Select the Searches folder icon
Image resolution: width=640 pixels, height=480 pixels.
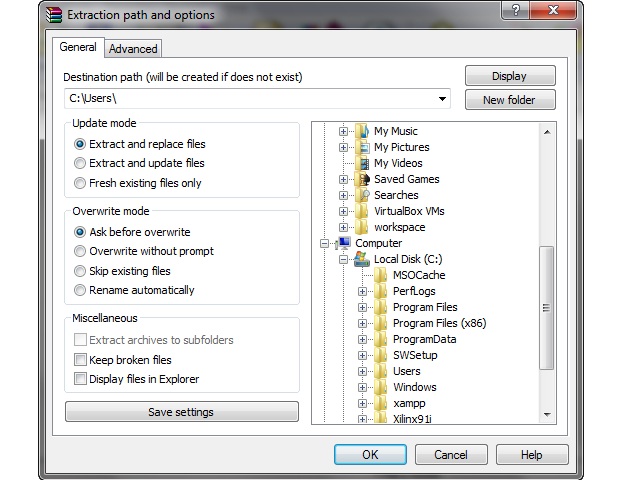[x=362, y=195]
